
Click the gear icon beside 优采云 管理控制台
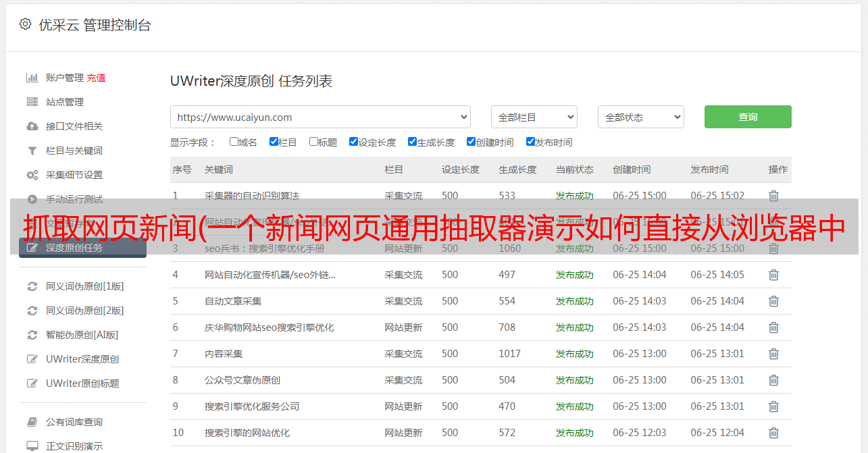[25, 25]
